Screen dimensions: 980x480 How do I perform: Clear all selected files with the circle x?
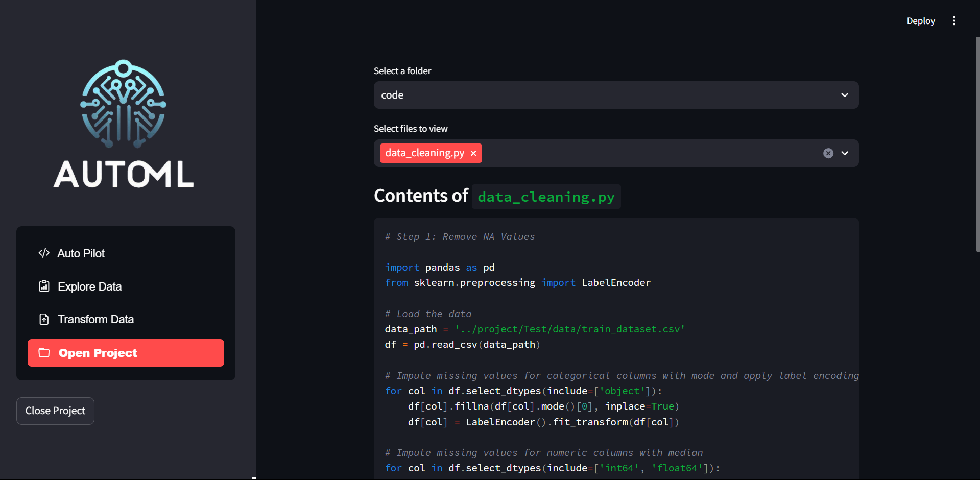(x=828, y=153)
